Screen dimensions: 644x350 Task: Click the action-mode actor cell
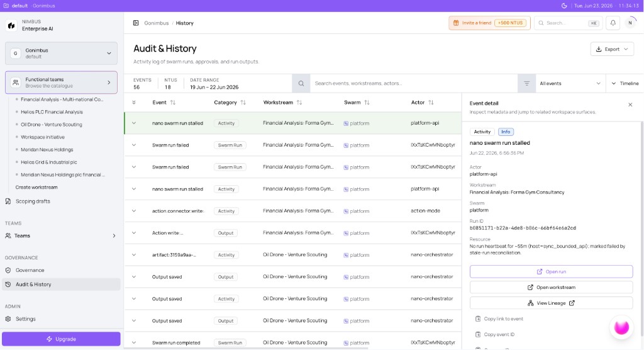click(x=426, y=211)
